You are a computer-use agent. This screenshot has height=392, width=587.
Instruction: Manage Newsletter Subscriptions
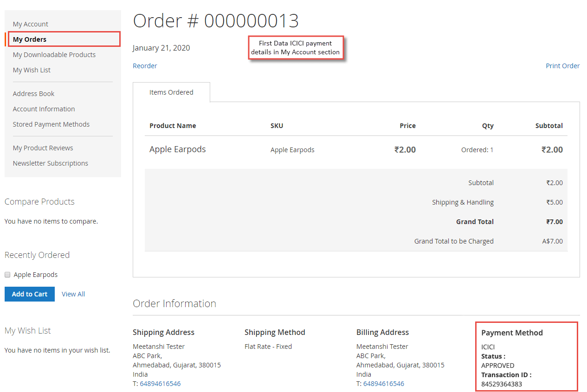(x=50, y=163)
